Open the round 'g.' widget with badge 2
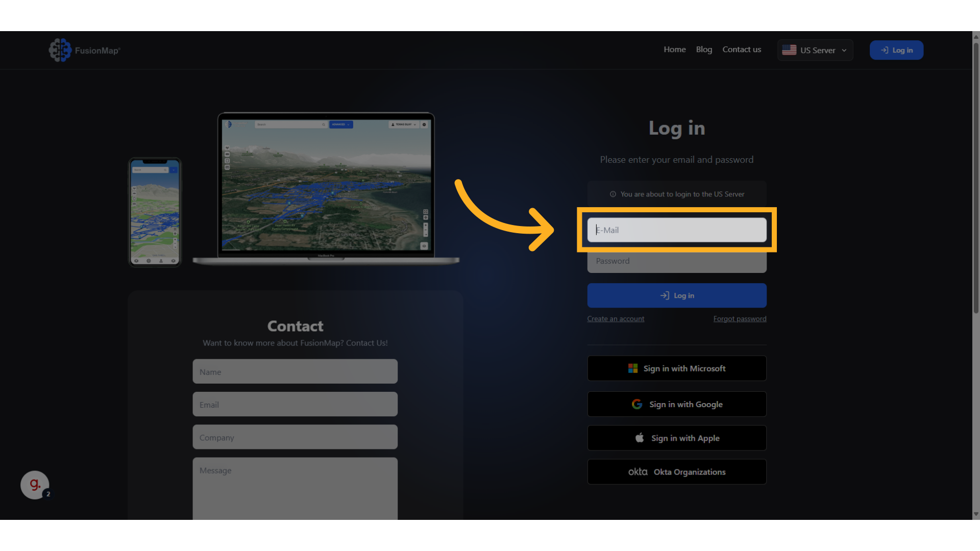 (x=35, y=485)
